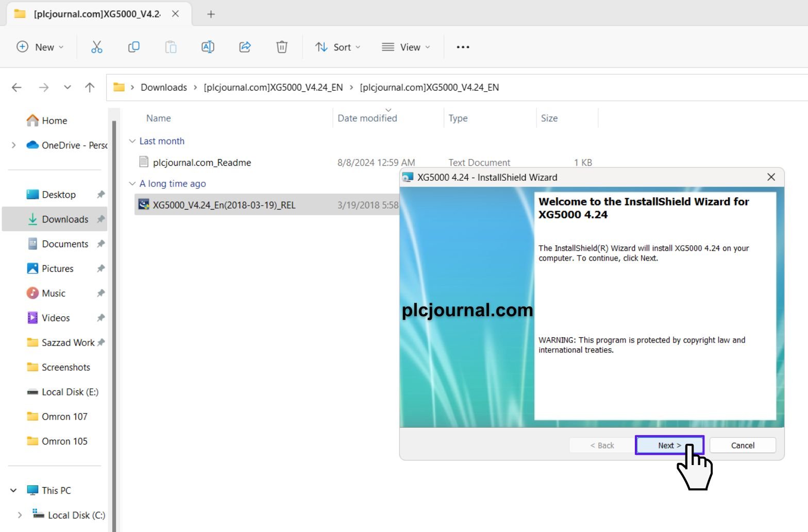
Task: Click Cancel in InstallShield Wizard
Action: [x=743, y=445]
